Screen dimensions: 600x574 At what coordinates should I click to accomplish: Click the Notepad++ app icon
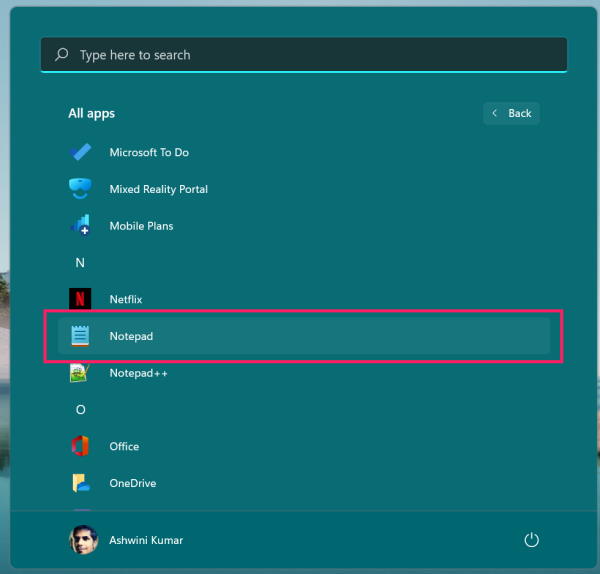[80, 373]
